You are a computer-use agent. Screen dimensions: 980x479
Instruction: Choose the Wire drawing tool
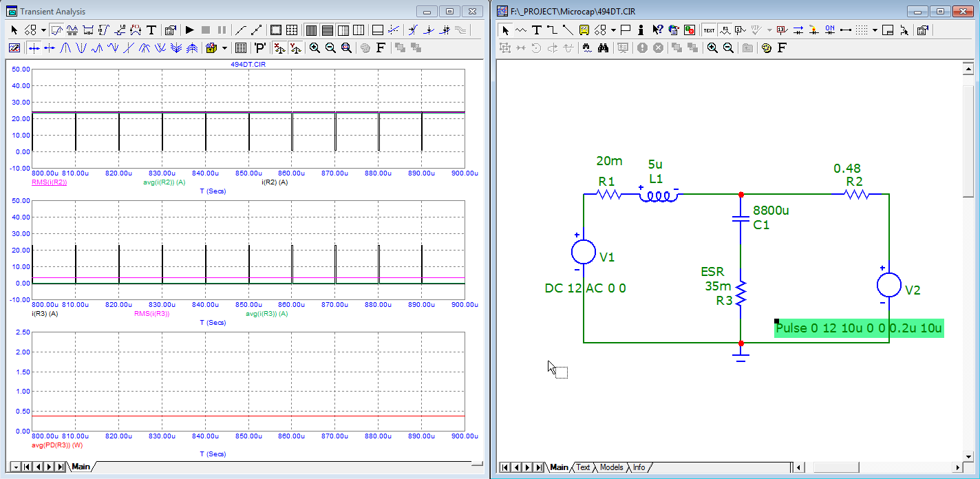point(552,30)
